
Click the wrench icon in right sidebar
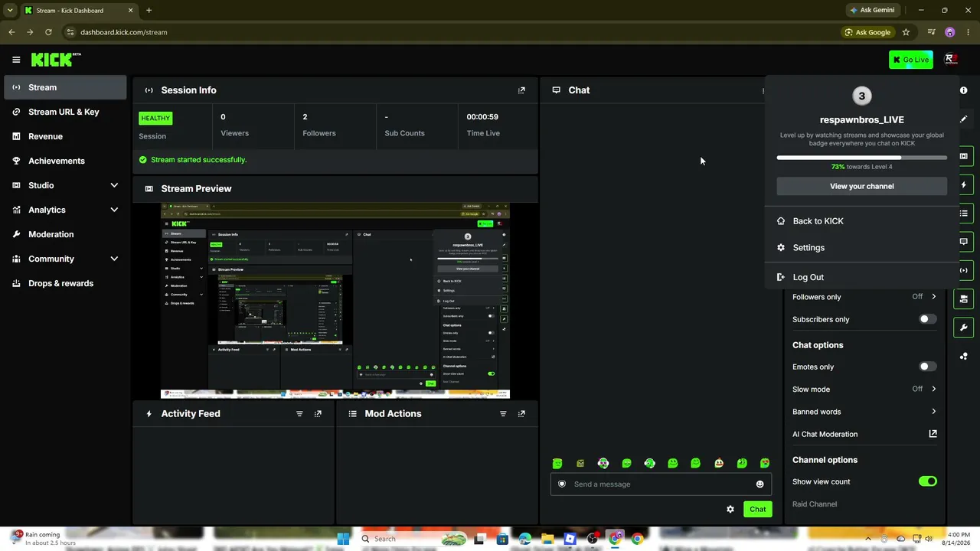tap(963, 328)
